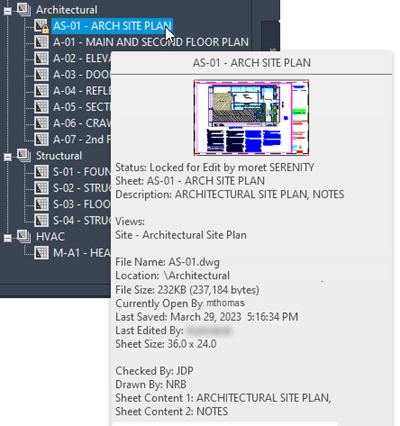Collapse the HVAC subset
400x426 pixels.
pos(7,238)
